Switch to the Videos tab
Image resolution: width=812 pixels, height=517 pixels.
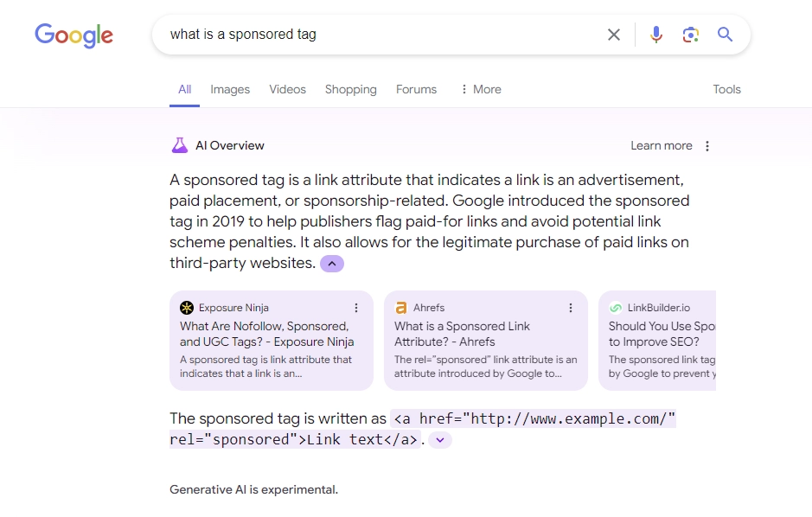tap(287, 90)
